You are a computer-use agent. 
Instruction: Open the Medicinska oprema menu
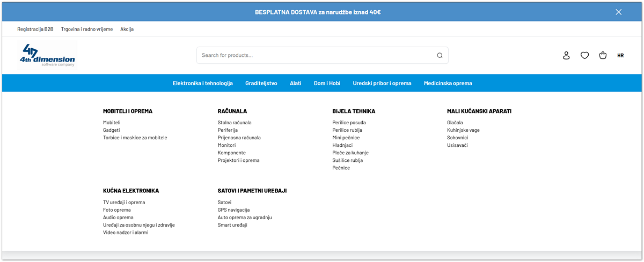tap(448, 83)
